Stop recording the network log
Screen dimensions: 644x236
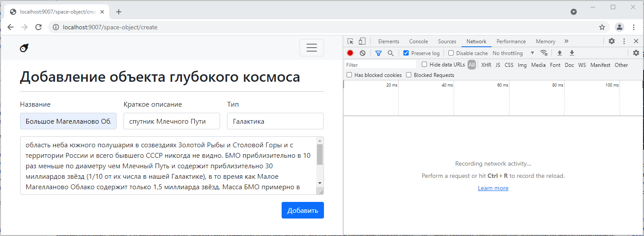pos(350,53)
